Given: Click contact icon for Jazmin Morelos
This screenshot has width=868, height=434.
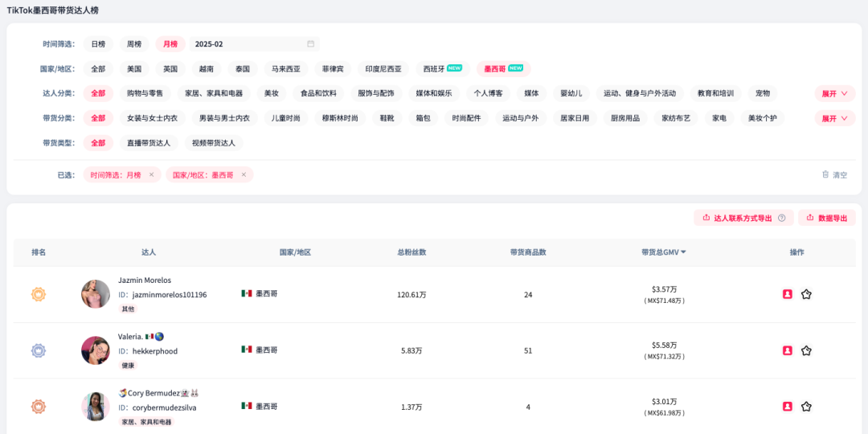Looking at the screenshot, I should [788, 294].
